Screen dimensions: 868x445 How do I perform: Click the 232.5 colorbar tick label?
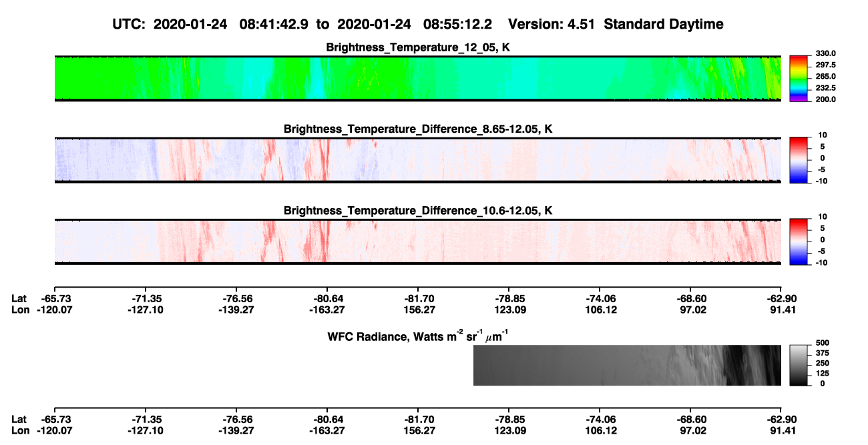coord(826,87)
